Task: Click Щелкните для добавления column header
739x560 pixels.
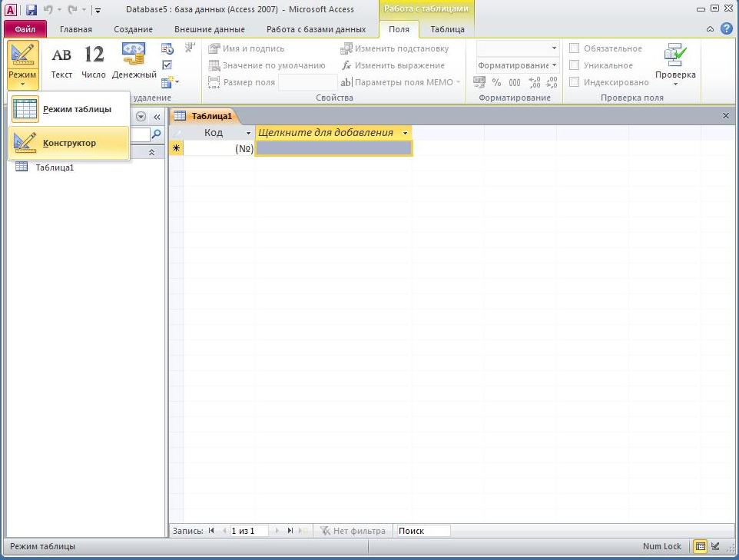Action: (333, 132)
